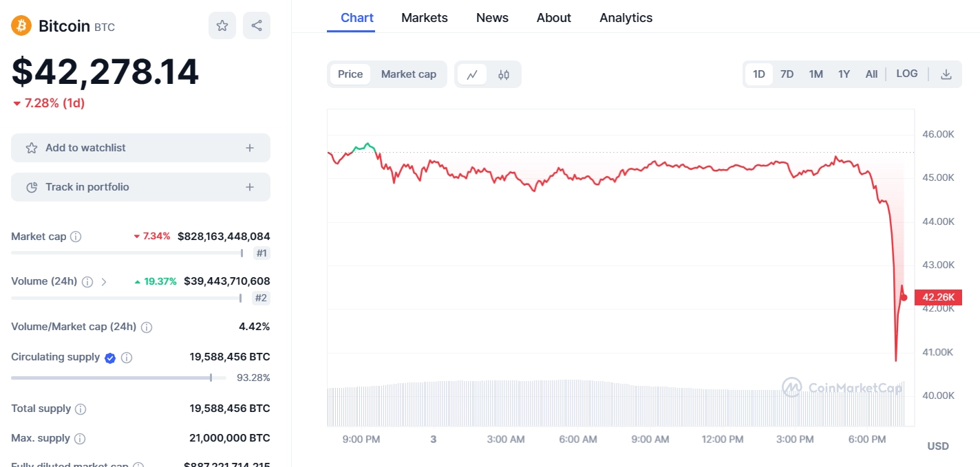The height and width of the screenshot is (467, 980).
Task: Click plus icon on Add to watchlist
Action: (249, 148)
